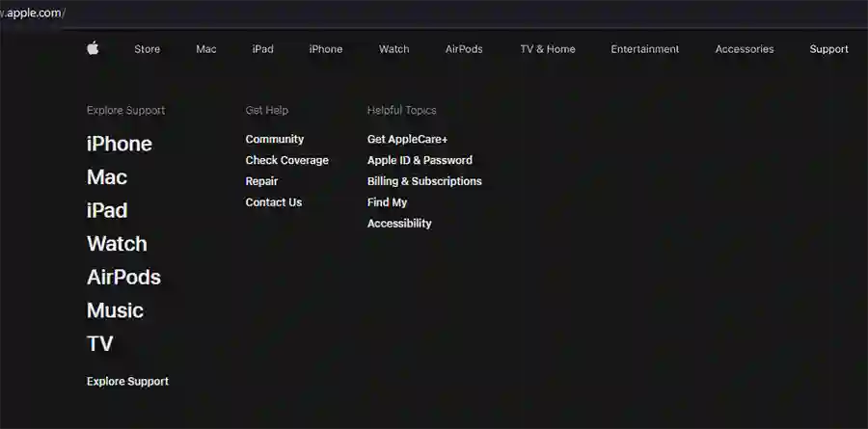Open the Community link

(x=275, y=139)
